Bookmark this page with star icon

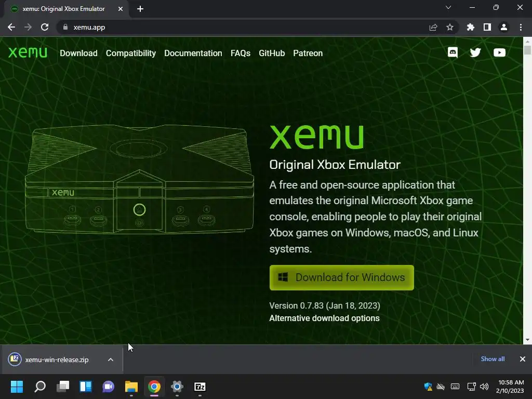point(450,27)
